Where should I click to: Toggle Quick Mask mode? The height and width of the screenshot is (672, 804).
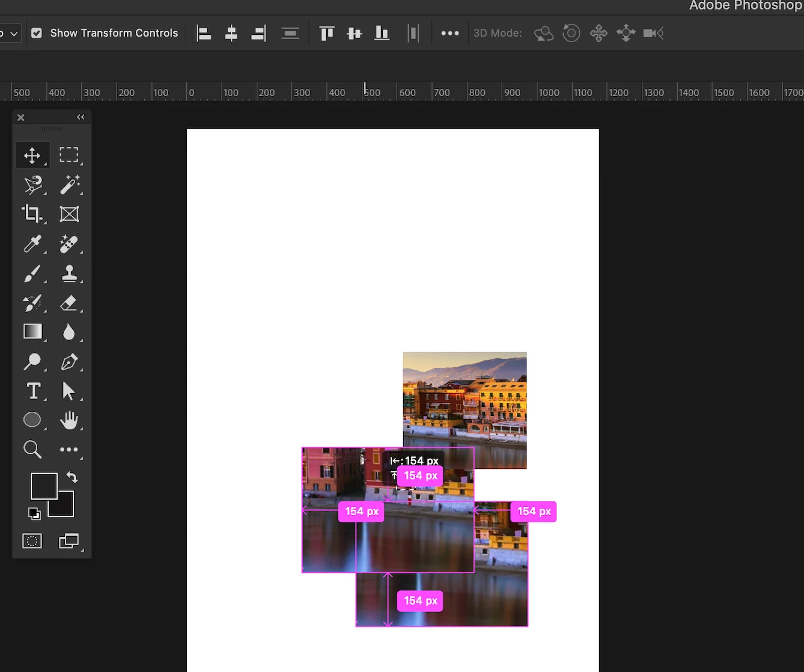coord(32,541)
